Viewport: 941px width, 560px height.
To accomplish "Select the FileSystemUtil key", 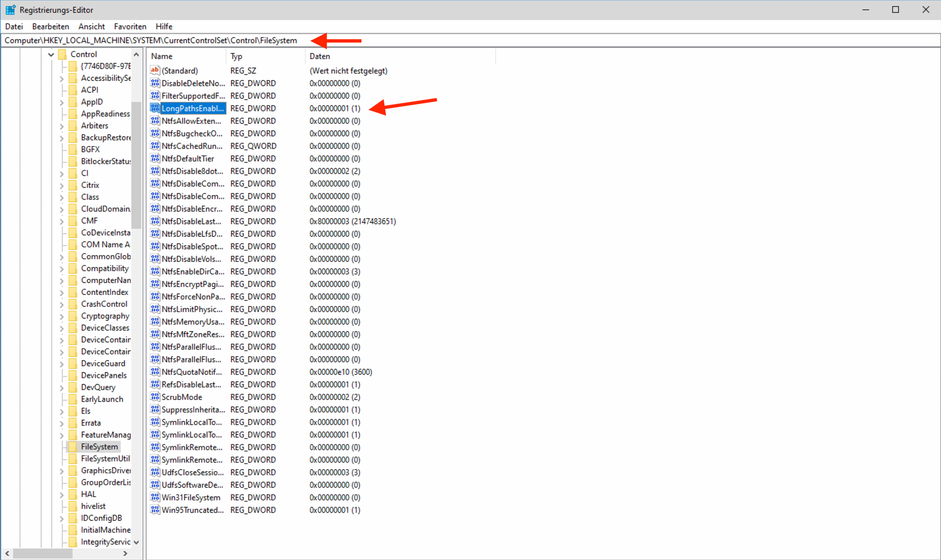I will tap(105, 459).
